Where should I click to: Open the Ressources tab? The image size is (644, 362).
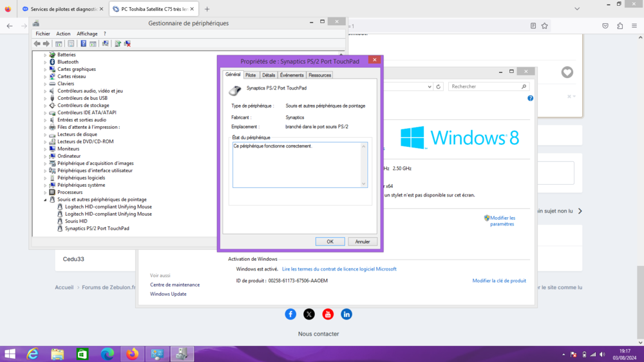coord(319,75)
